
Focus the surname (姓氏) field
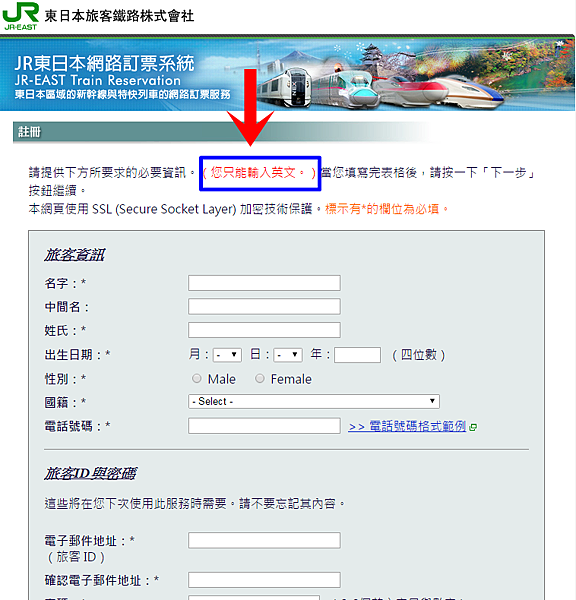(x=264, y=330)
